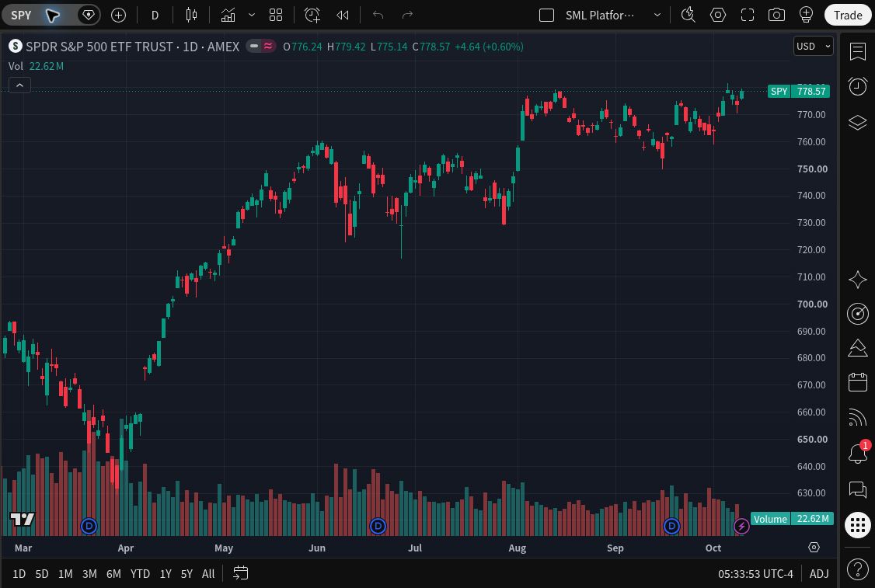Take a chart snapshot

(776, 15)
